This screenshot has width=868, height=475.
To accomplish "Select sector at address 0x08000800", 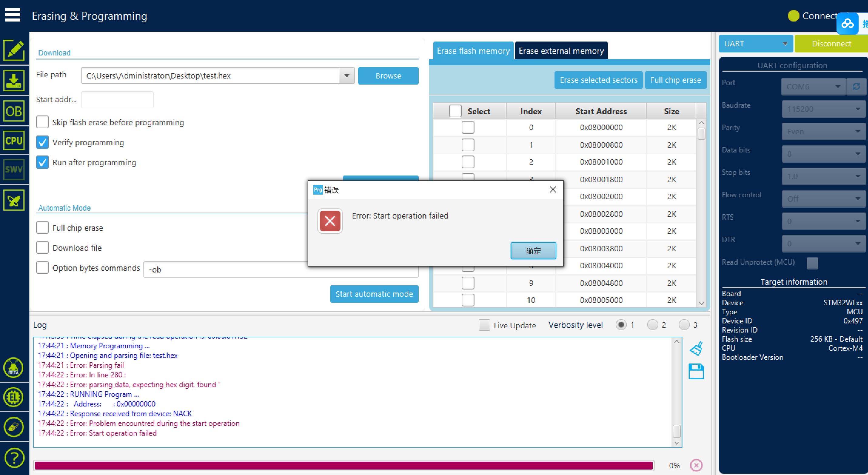I will pos(468,145).
